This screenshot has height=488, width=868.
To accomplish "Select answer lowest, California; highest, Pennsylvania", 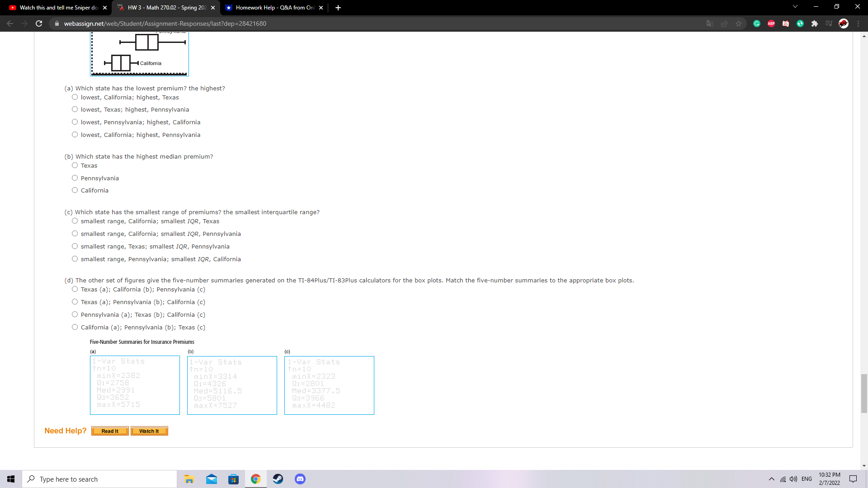I will [75, 134].
